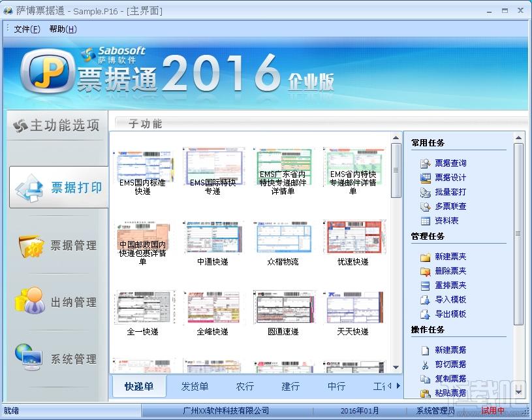Click 2016年01月 in status bar
Viewport: 532px width, 420px height.
(360, 411)
